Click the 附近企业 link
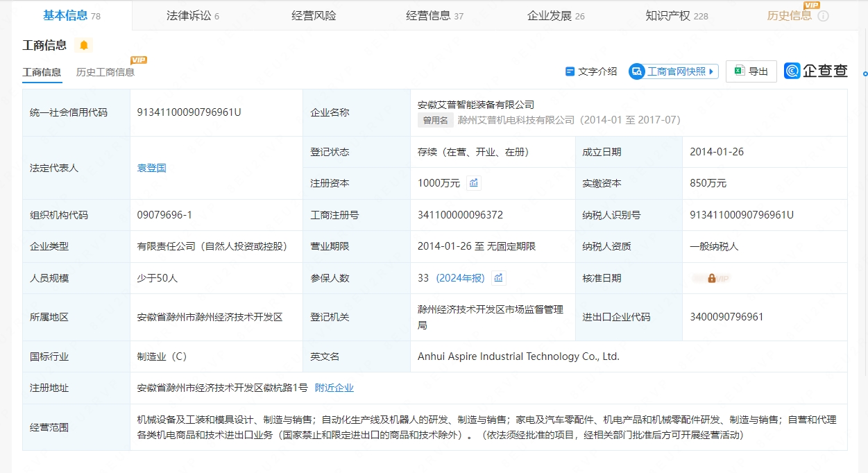 (x=334, y=388)
